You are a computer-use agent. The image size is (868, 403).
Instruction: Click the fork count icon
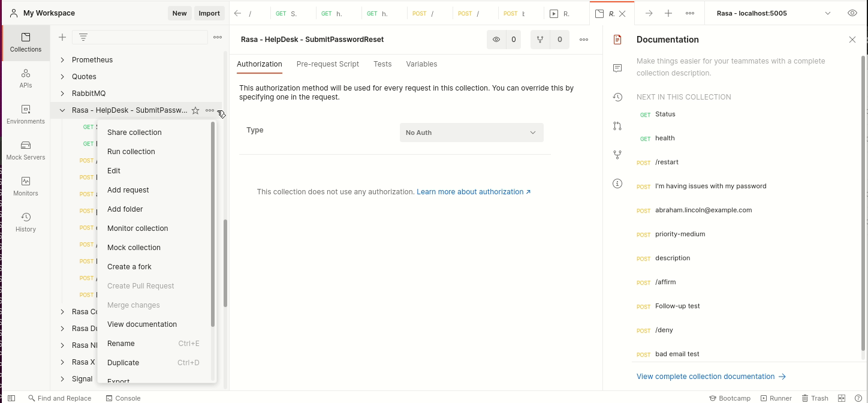coord(540,40)
